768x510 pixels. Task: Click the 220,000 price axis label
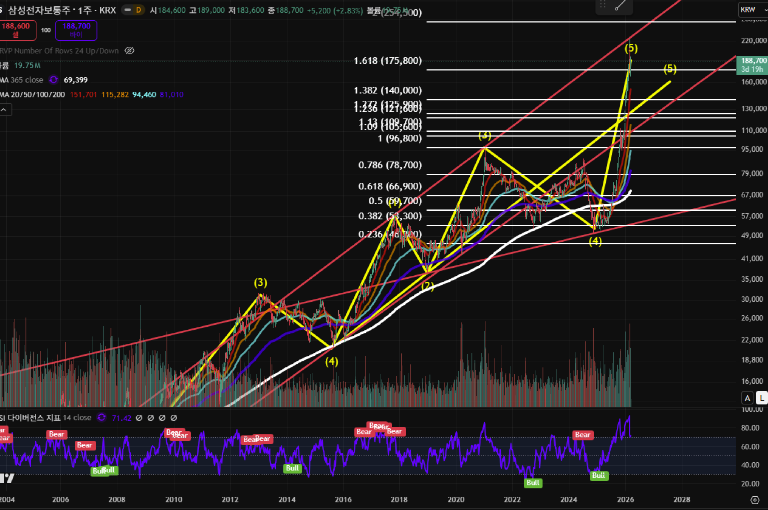click(754, 40)
